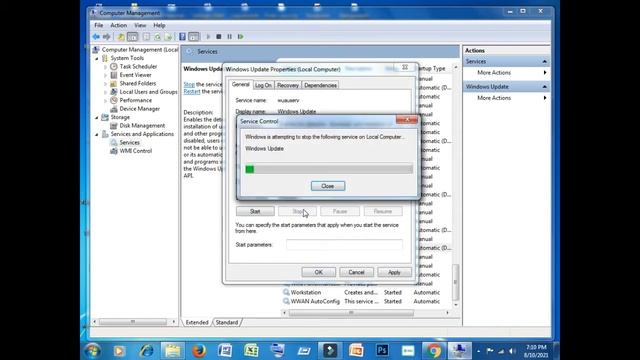Switch to the Standard view tab
Image resolution: width=640 pixels, height=360 pixels.
coord(227,322)
